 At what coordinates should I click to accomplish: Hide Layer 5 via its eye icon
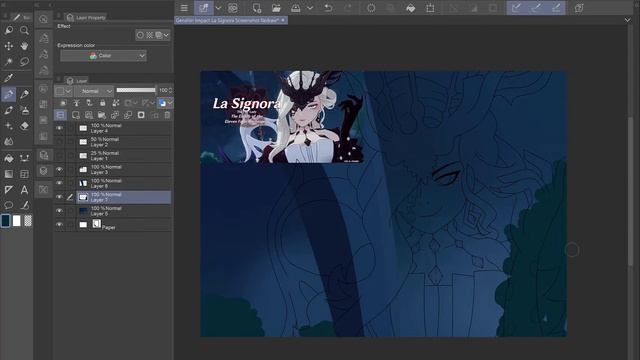coord(60,211)
